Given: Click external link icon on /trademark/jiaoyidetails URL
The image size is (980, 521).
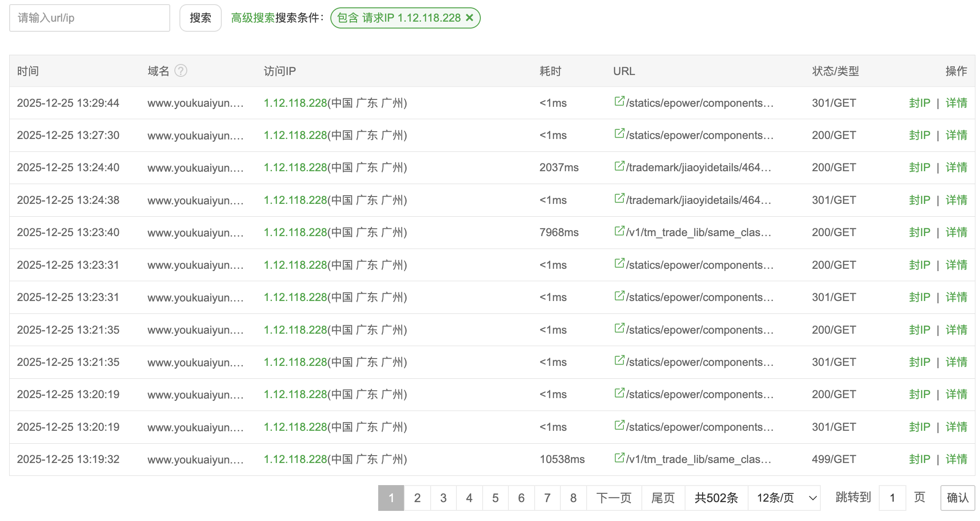Looking at the screenshot, I should [x=619, y=167].
